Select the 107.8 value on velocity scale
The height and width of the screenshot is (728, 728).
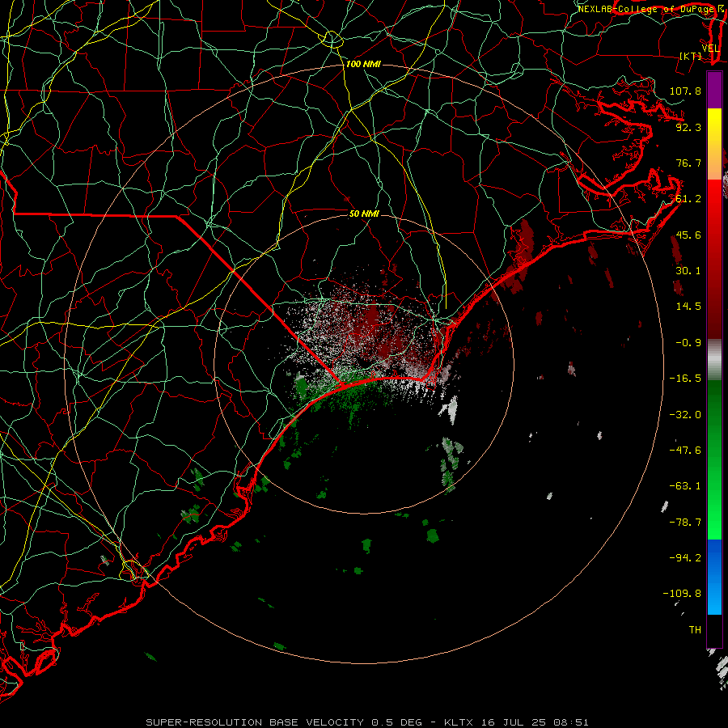tap(685, 91)
